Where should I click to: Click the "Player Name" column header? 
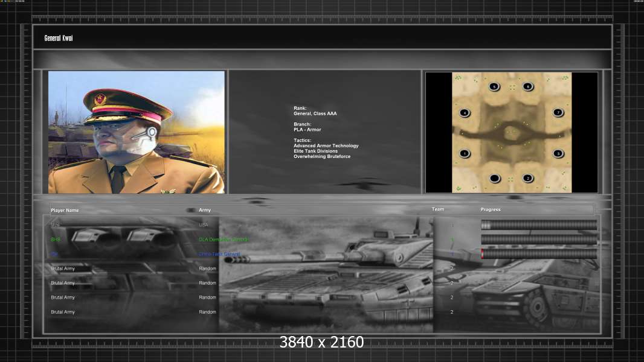pyautogui.click(x=65, y=211)
